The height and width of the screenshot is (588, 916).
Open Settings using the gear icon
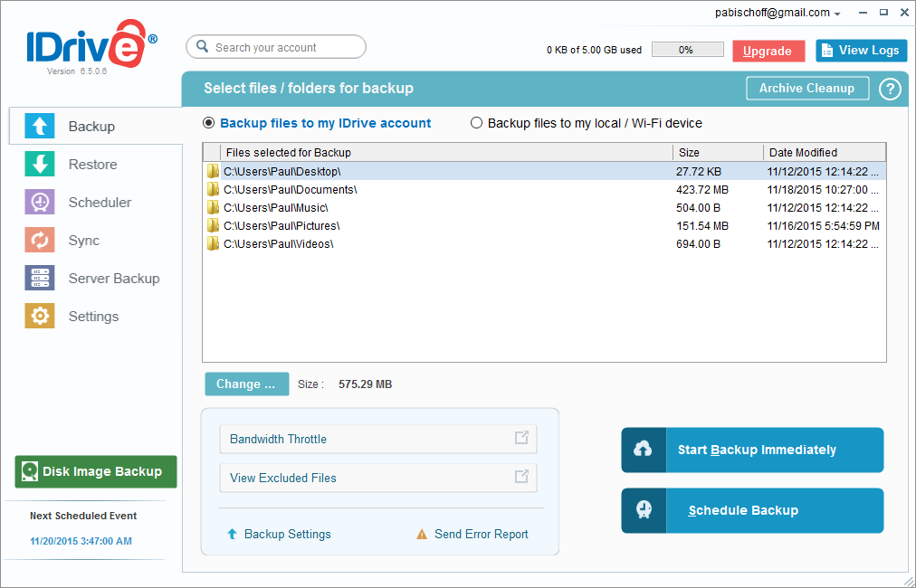[x=40, y=316]
